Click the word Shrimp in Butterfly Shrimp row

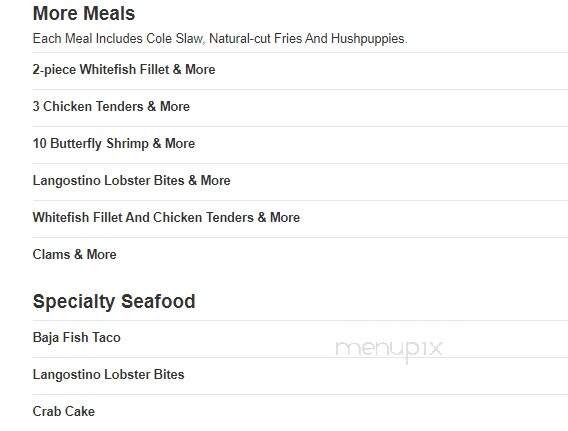(127, 144)
